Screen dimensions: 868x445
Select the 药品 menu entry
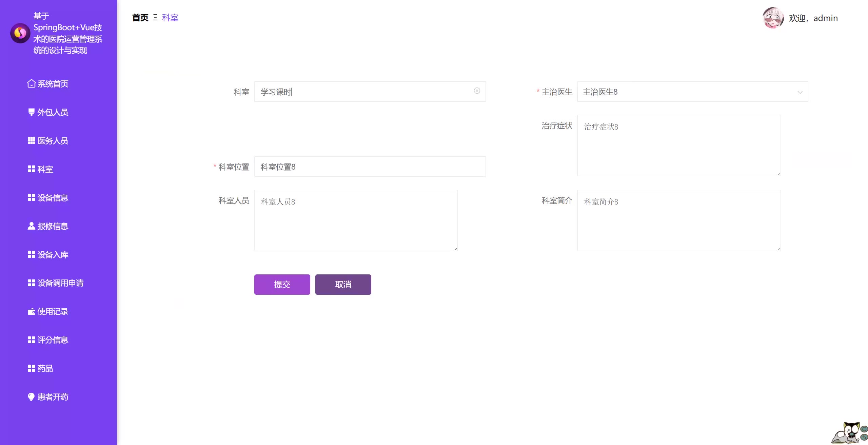(45, 368)
